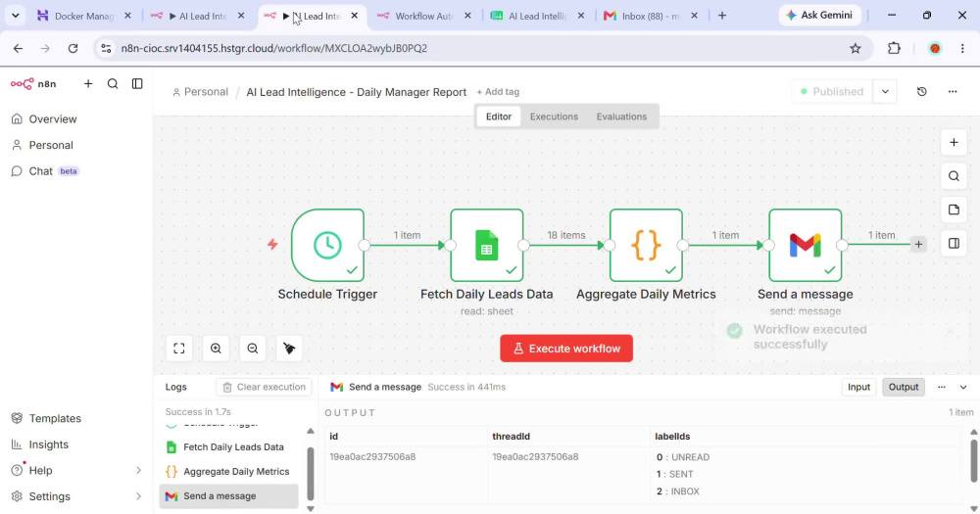
Task: Show the Output view in log panel
Action: click(904, 387)
